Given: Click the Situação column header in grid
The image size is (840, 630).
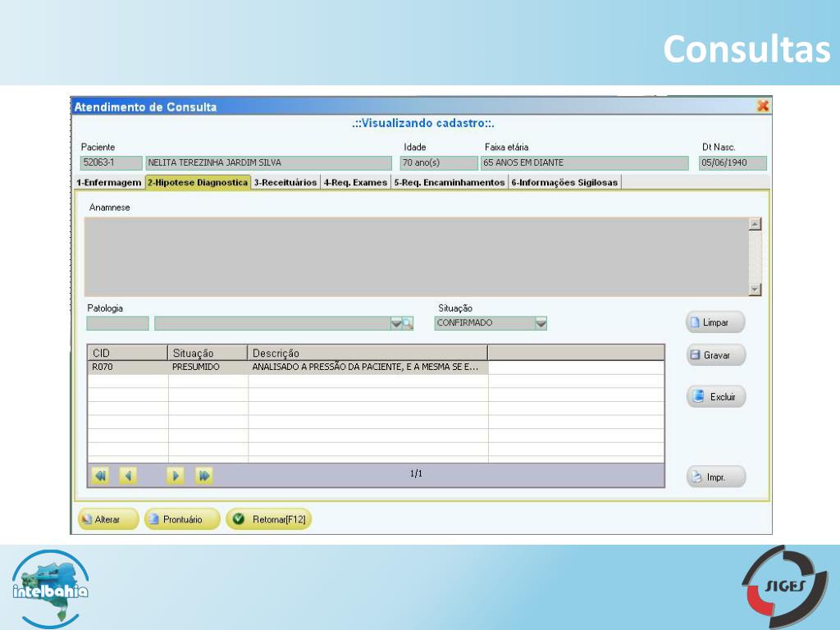Looking at the screenshot, I should (208, 353).
